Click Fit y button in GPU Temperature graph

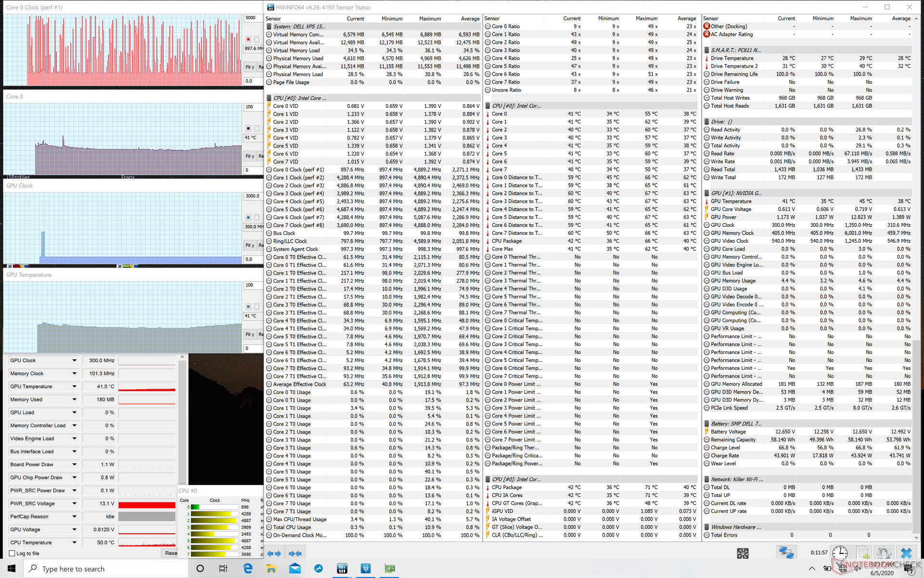pyautogui.click(x=250, y=334)
